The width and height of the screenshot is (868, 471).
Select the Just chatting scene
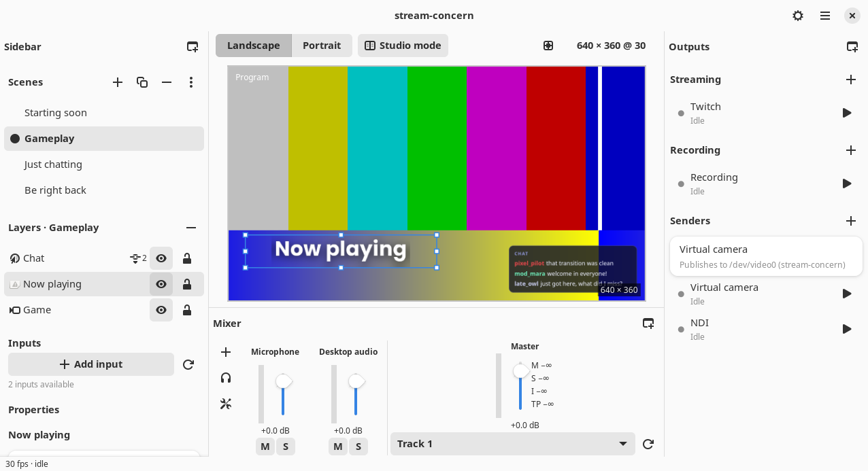tap(104, 164)
